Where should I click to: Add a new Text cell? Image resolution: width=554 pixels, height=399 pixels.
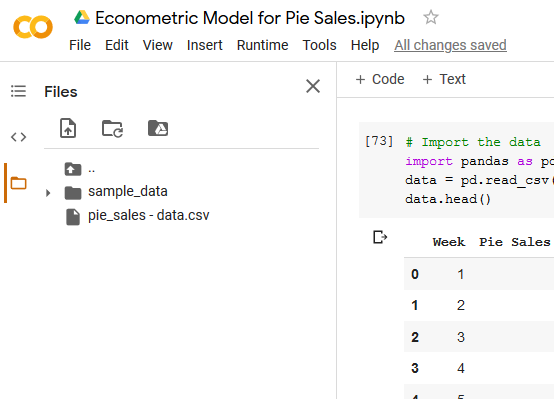pyautogui.click(x=444, y=79)
